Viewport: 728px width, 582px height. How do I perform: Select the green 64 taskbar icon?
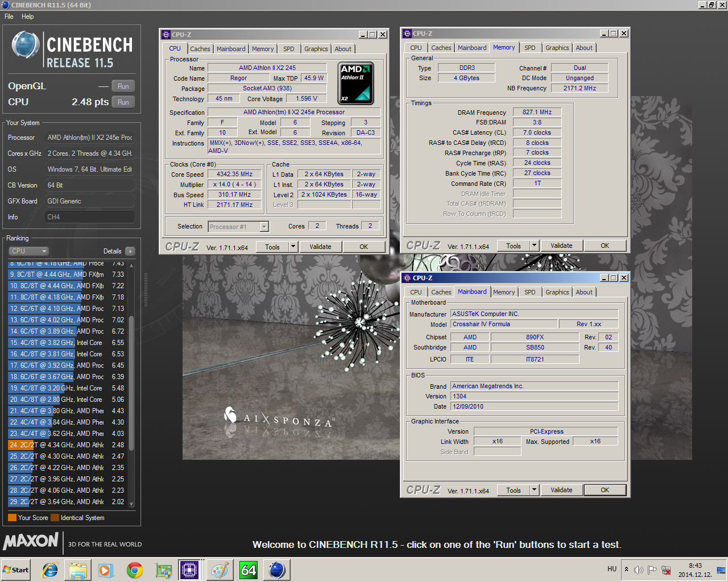click(249, 570)
